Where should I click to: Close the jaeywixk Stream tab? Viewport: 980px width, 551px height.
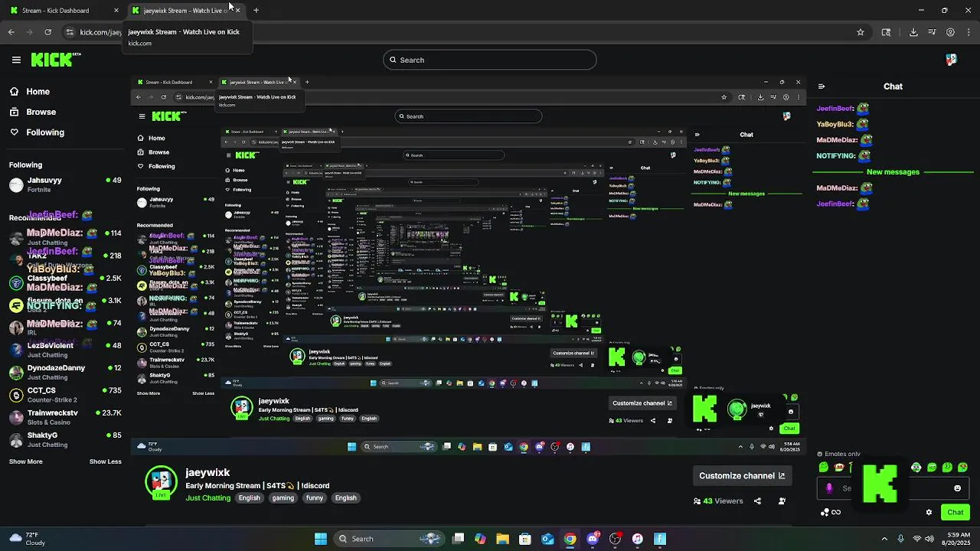[x=237, y=10]
